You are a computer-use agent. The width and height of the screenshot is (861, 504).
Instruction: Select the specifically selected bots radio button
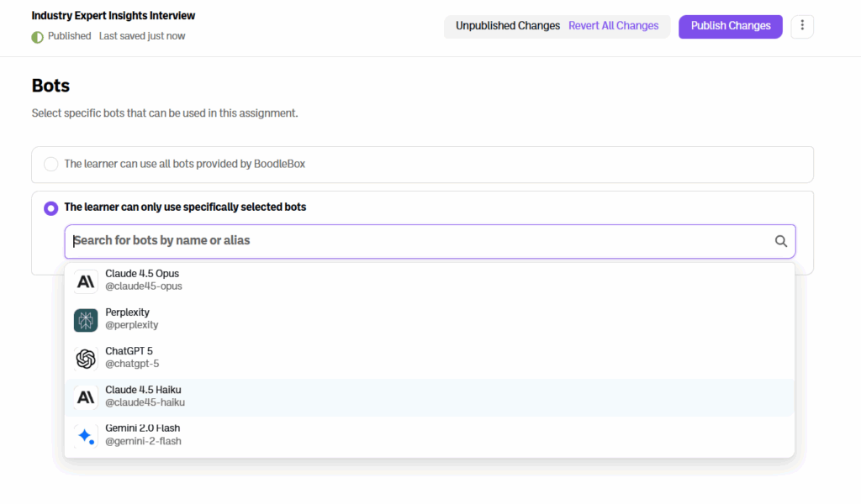click(51, 207)
